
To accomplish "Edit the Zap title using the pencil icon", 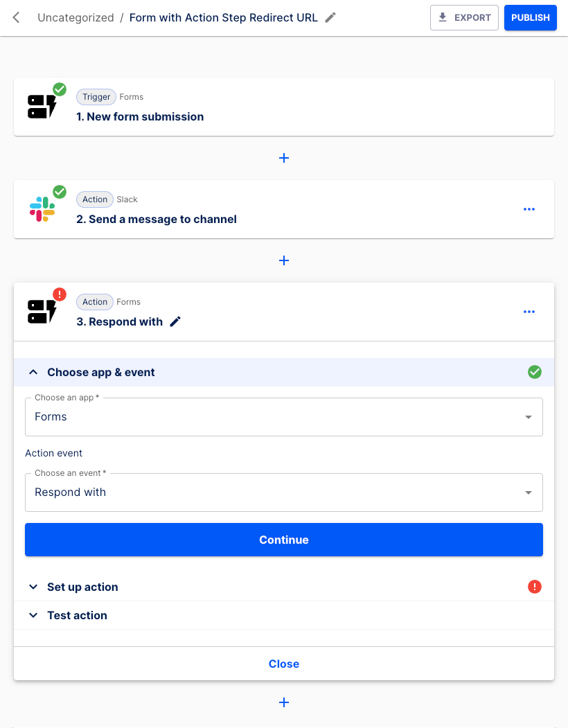I will [330, 17].
